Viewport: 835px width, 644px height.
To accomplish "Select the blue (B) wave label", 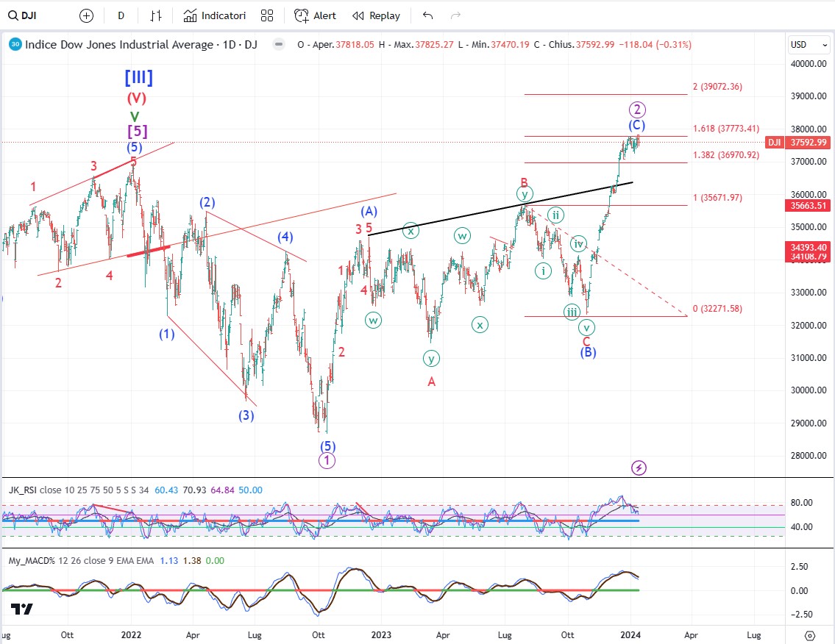I will coord(588,352).
